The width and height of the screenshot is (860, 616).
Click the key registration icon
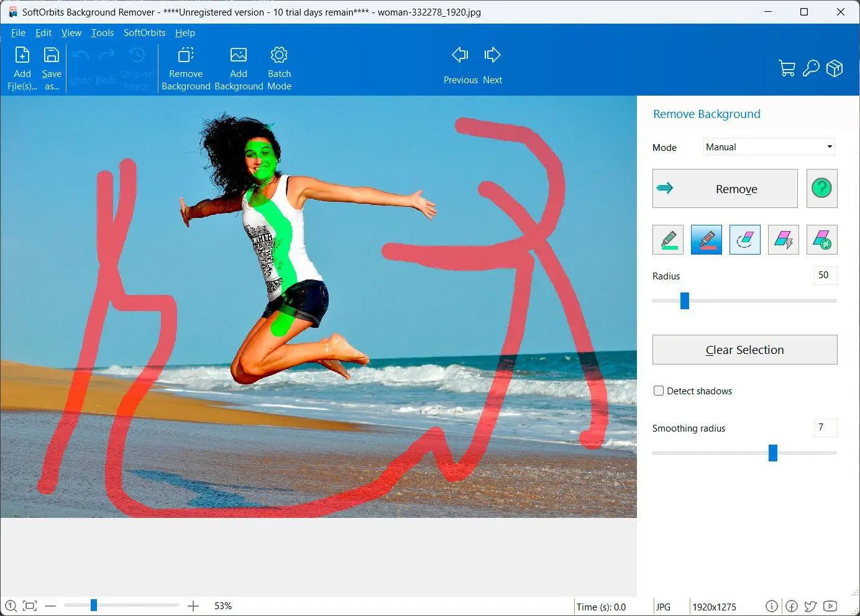click(x=811, y=68)
